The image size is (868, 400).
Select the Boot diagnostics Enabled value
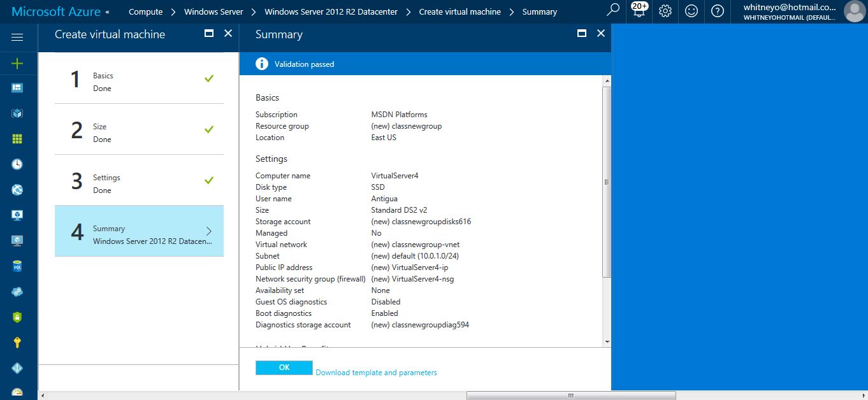tap(384, 313)
